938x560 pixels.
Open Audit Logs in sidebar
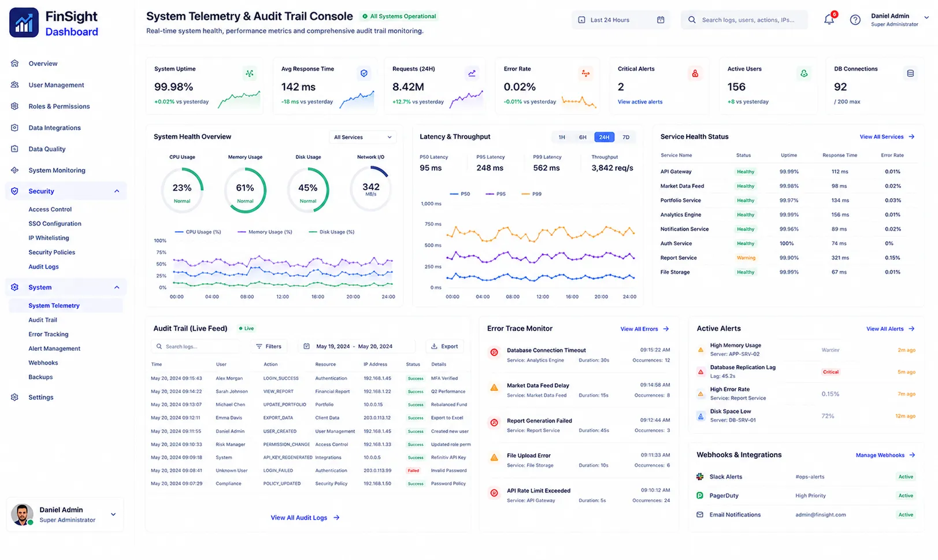click(x=43, y=267)
